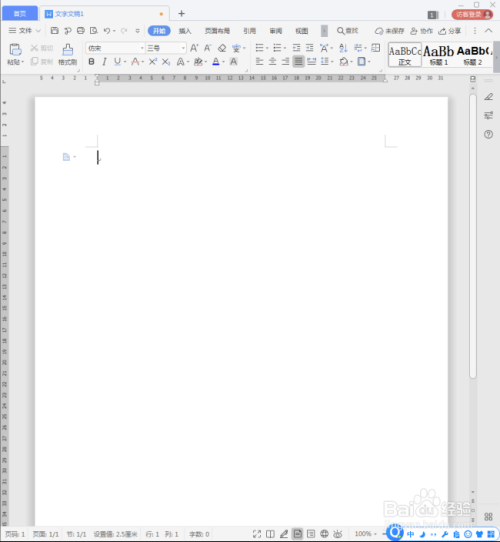The width and height of the screenshot is (500, 542).
Task: Toggle Bold formatting
Action: click(91, 62)
